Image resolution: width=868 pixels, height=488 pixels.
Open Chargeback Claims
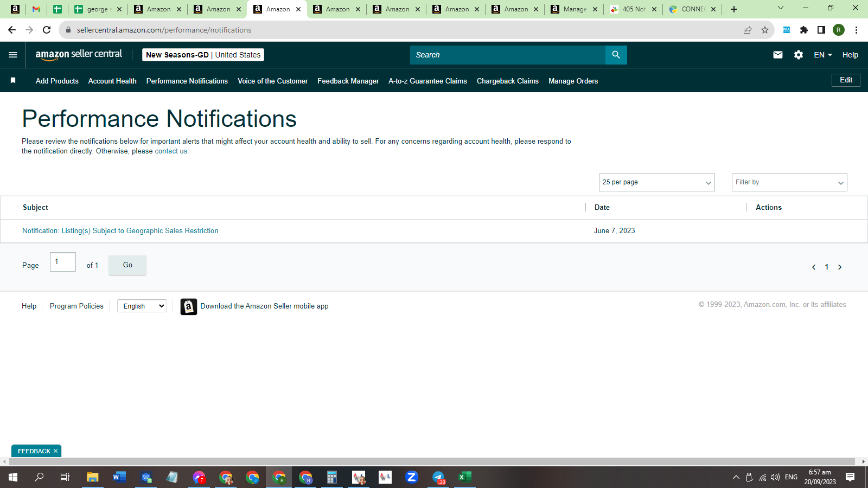pyautogui.click(x=508, y=81)
